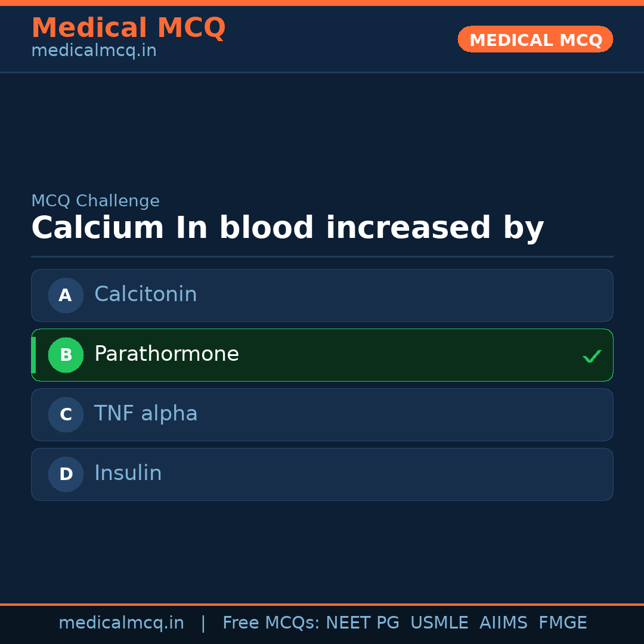Select the TNF alpha answer option
Screen dimensions: 644x644
tap(322, 414)
